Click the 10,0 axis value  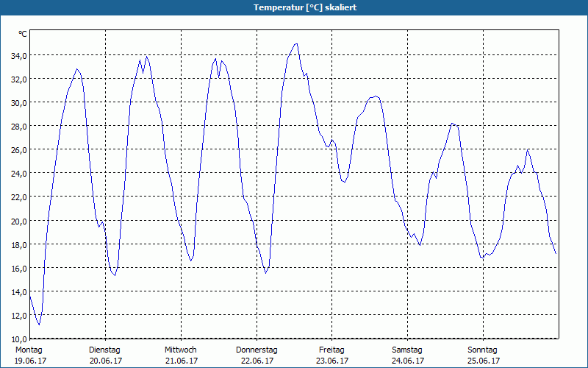19,339
